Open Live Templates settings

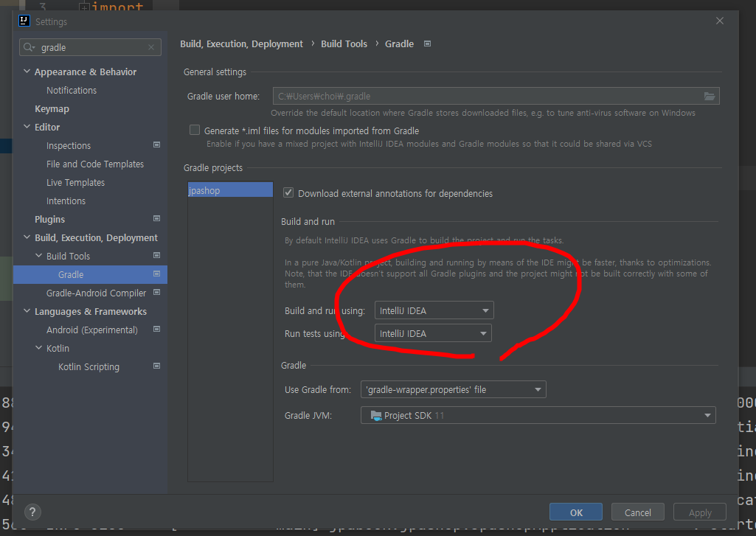point(75,182)
